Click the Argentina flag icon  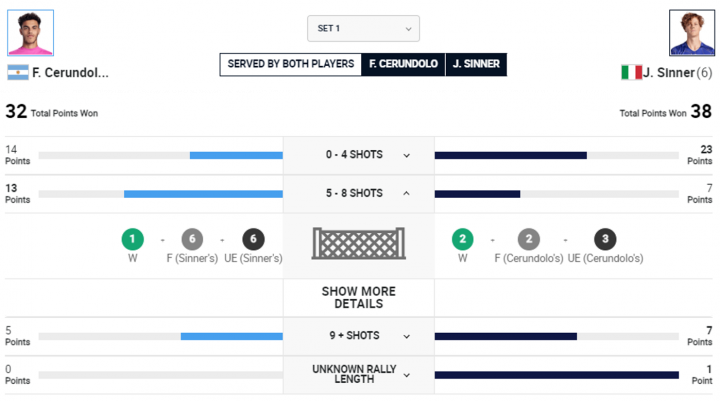point(18,73)
